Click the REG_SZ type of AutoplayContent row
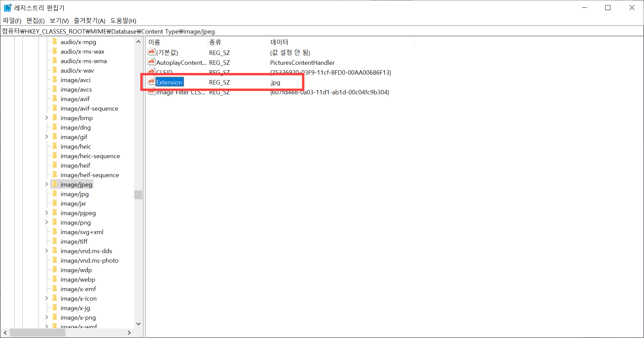The width and height of the screenshot is (644, 338). click(220, 63)
